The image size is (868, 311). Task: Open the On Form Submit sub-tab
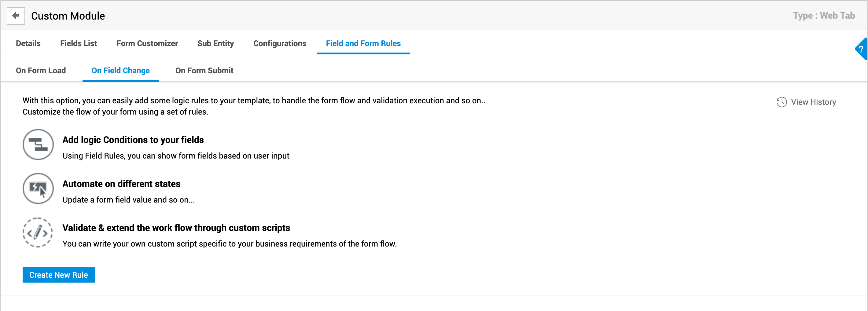204,71
